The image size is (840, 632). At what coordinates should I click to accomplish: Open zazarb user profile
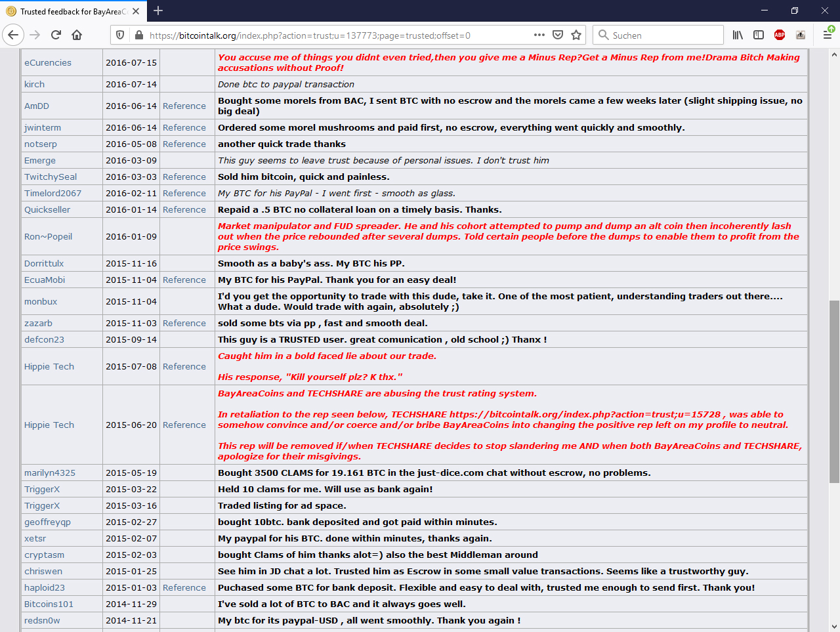38,323
